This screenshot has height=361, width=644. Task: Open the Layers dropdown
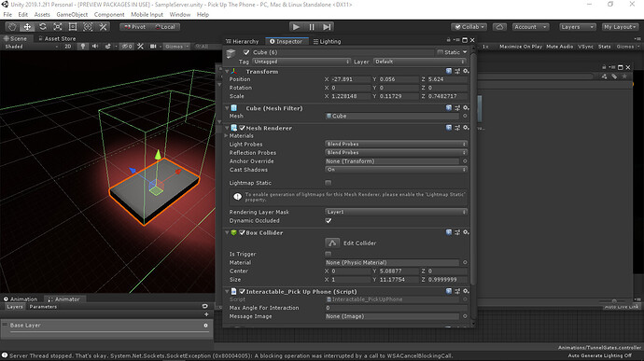577,27
